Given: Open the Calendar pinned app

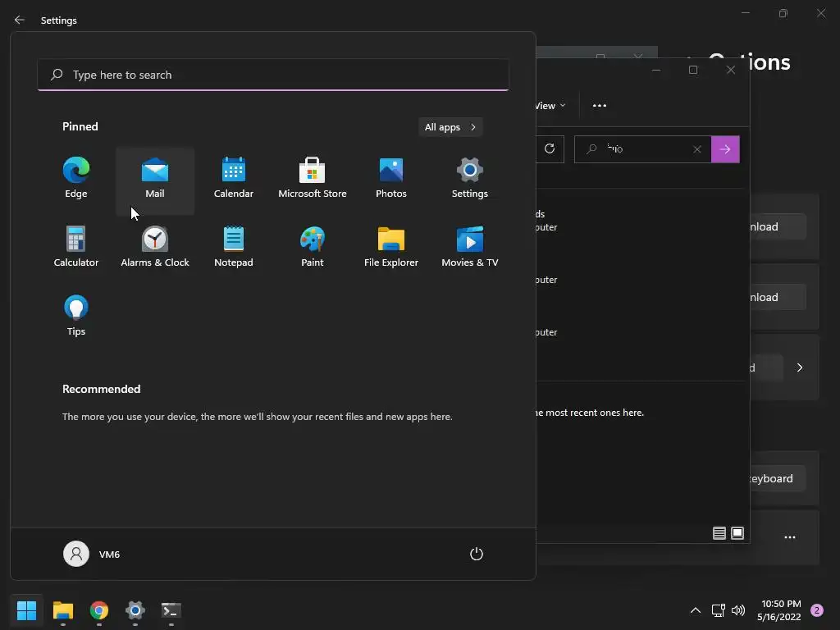Looking at the screenshot, I should coord(234,178).
